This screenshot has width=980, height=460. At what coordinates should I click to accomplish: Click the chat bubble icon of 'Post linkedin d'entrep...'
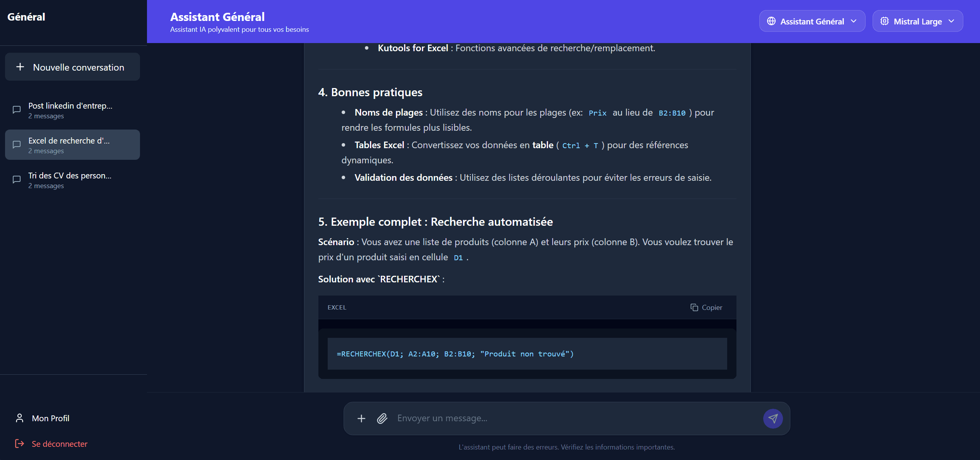[16, 110]
